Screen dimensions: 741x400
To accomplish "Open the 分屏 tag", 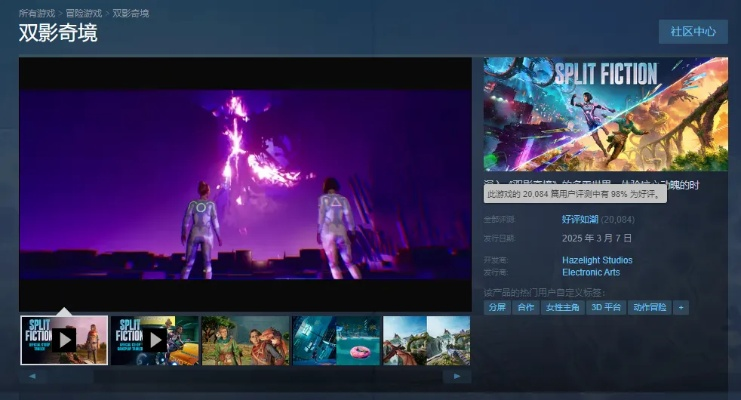I will [x=497, y=307].
